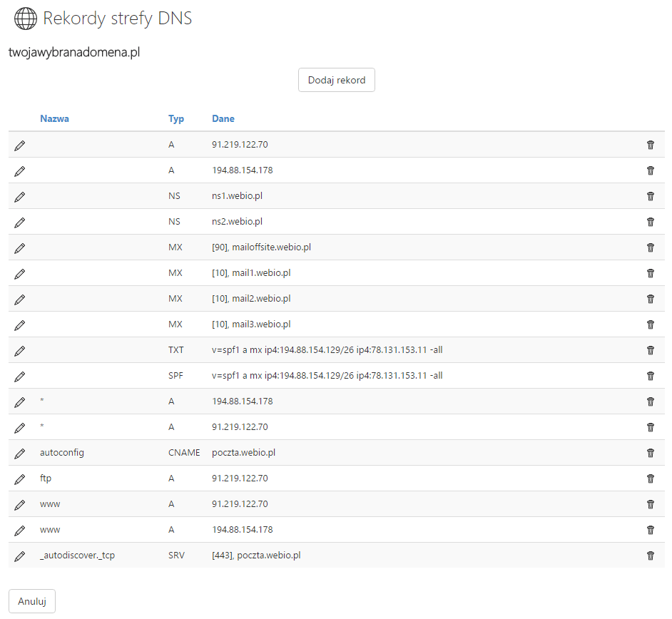Edit the NS record ns2.webio.pl
Image resolution: width=672 pixels, height=619 pixels.
20,222
